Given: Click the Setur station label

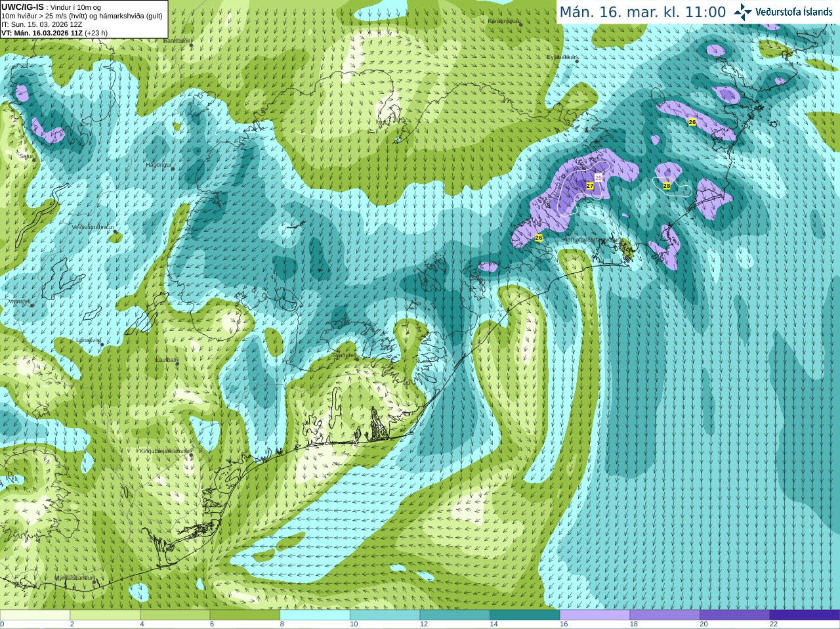Looking at the screenshot, I should (26, 156).
